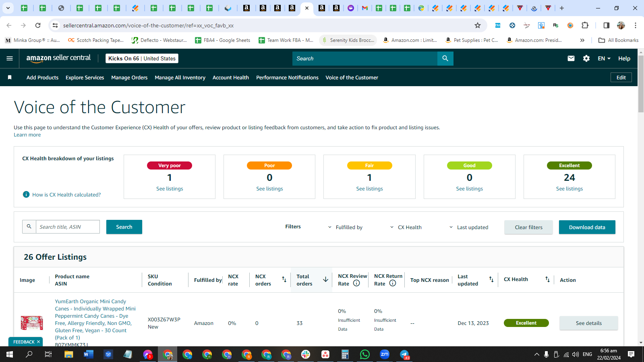The image size is (644, 362).
Task: Sort the table by CX Health column
Action: tap(547, 279)
